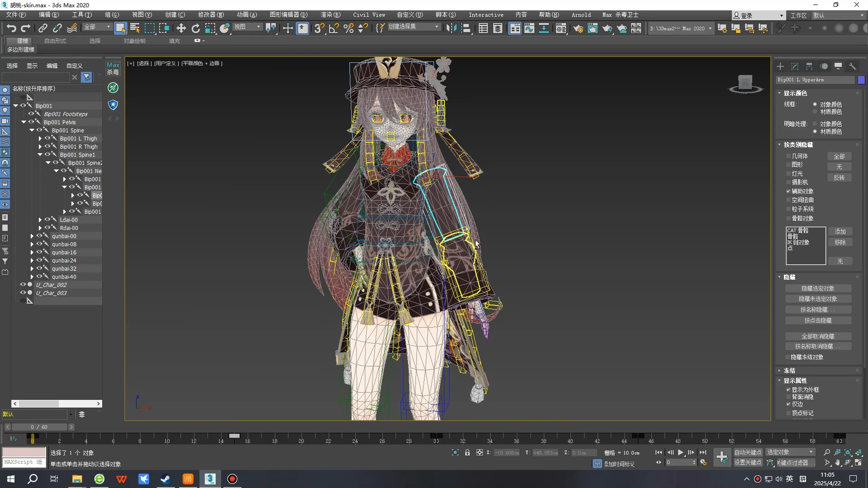Open the Mirror tool
This screenshot has width=868, height=488.
click(451, 28)
